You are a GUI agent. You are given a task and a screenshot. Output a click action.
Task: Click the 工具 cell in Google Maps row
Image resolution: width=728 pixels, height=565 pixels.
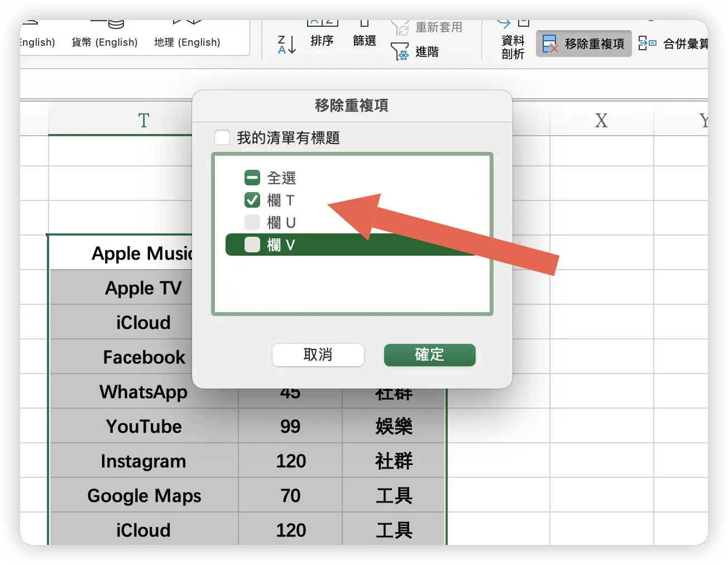click(x=394, y=496)
